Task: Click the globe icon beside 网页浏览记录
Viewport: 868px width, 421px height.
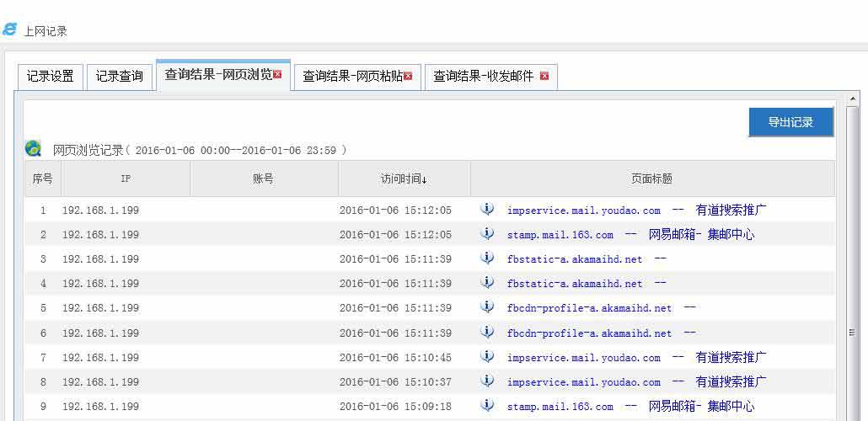Action: click(x=34, y=149)
